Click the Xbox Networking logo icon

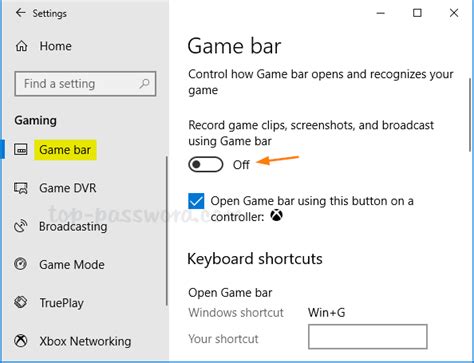[21, 341]
